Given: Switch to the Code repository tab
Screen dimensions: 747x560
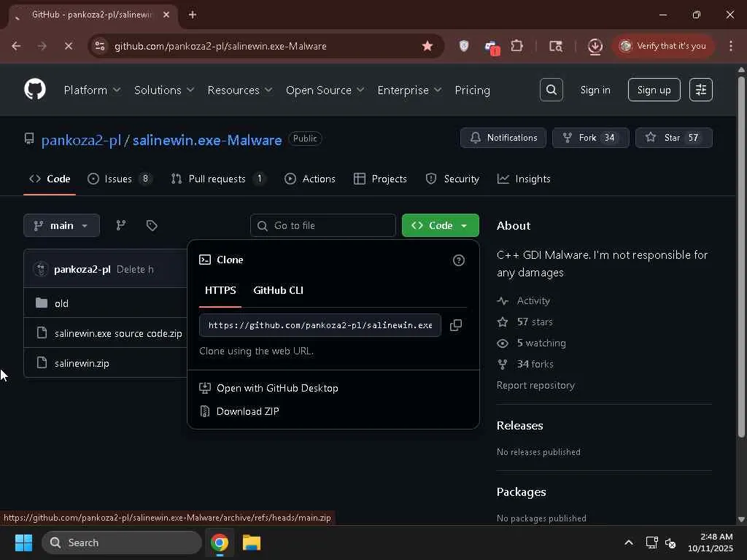Looking at the screenshot, I should click(50, 179).
